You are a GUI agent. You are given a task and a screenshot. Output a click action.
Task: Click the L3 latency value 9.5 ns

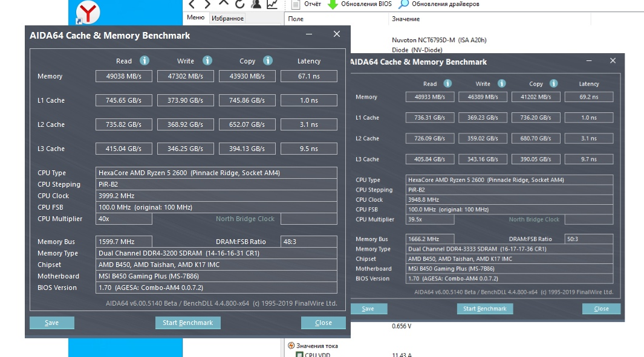pyautogui.click(x=309, y=149)
